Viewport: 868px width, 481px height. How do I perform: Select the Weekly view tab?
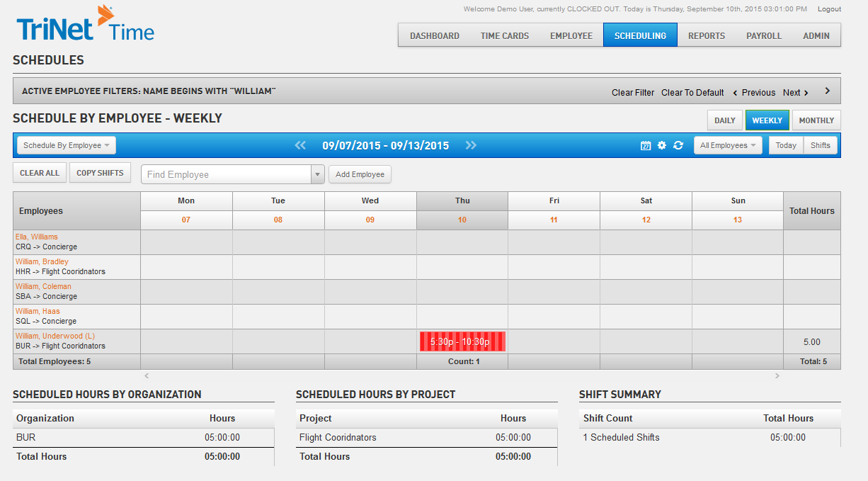coord(767,120)
